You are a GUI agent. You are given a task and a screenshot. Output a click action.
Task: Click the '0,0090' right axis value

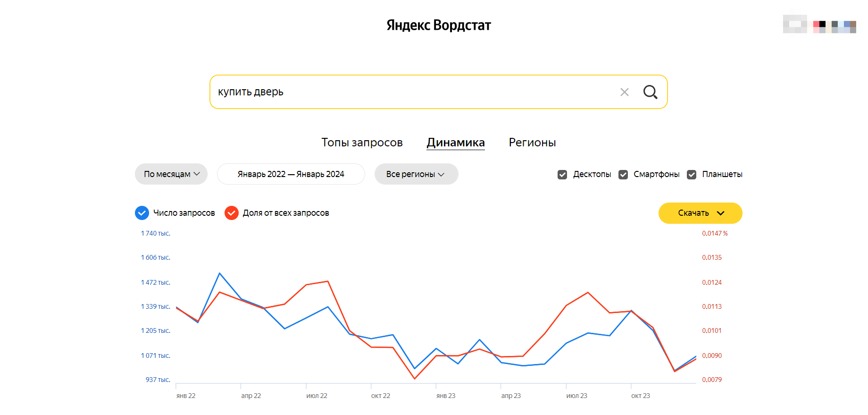(712, 356)
